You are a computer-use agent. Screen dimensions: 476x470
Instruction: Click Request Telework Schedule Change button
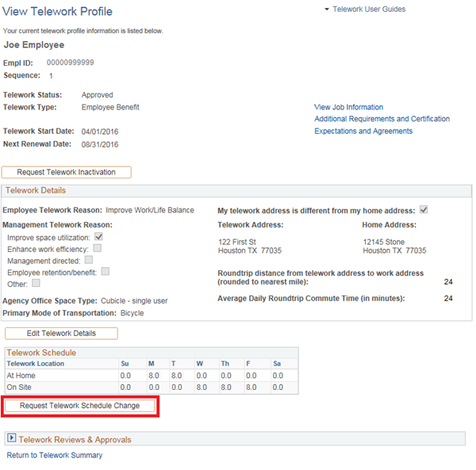[79, 406]
